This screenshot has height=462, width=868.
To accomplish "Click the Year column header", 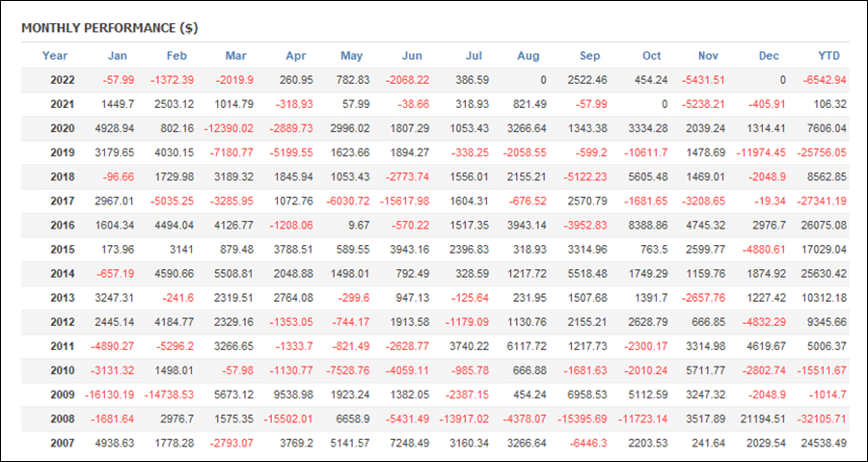I will [55, 55].
